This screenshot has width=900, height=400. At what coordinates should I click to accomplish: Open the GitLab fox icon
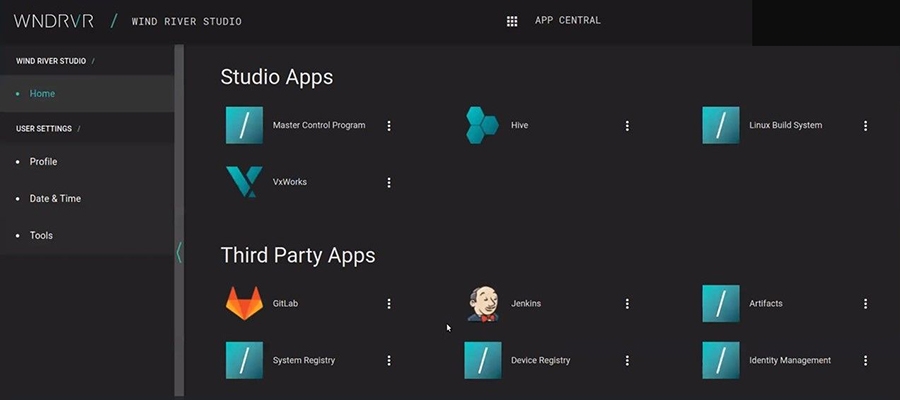[245, 303]
